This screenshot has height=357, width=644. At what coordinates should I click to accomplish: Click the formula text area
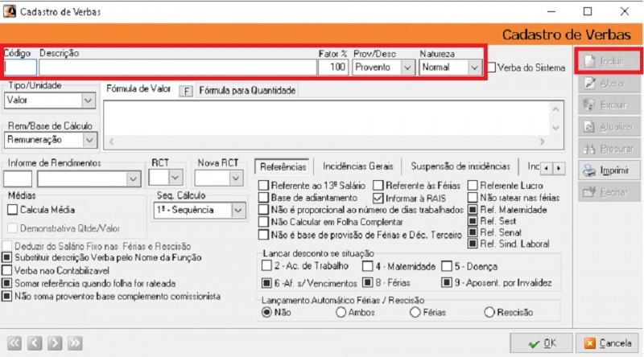pyautogui.click(x=327, y=119)
